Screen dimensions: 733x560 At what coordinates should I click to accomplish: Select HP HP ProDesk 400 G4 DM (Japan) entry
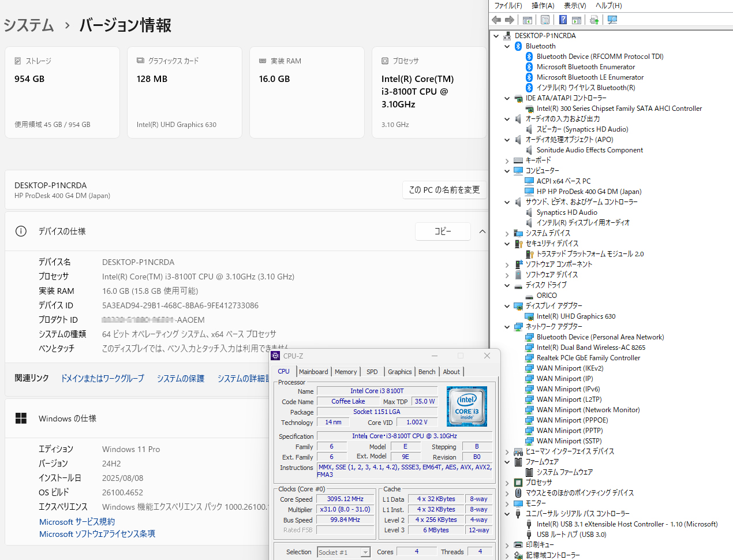click(x=589, y=192)
